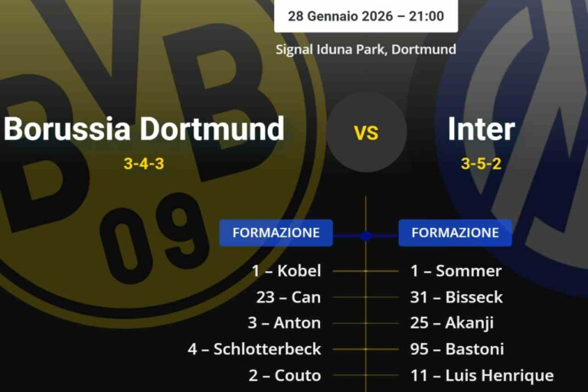Viewport: 588px width, 392px height.
Task: Click the VS circle badge
Action: (x=366, y=132)
